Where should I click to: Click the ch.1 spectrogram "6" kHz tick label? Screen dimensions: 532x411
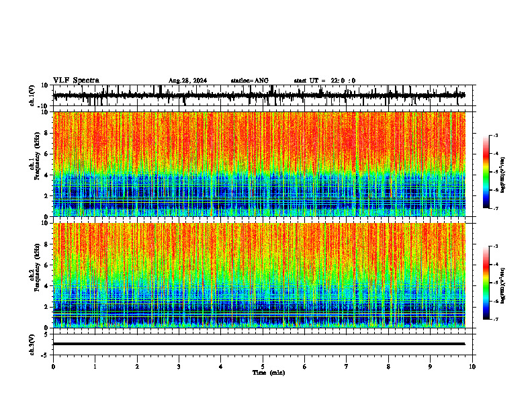(x=46, y=154)
